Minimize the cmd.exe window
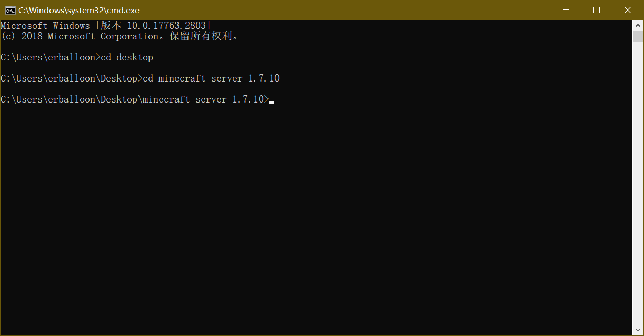The image size is (644, 336). [x=566, y=10]
